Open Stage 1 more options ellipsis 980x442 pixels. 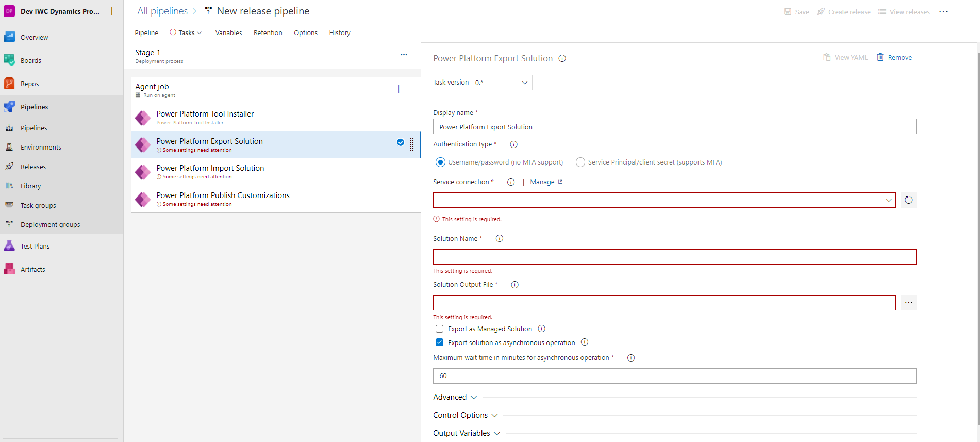[404, 55]
